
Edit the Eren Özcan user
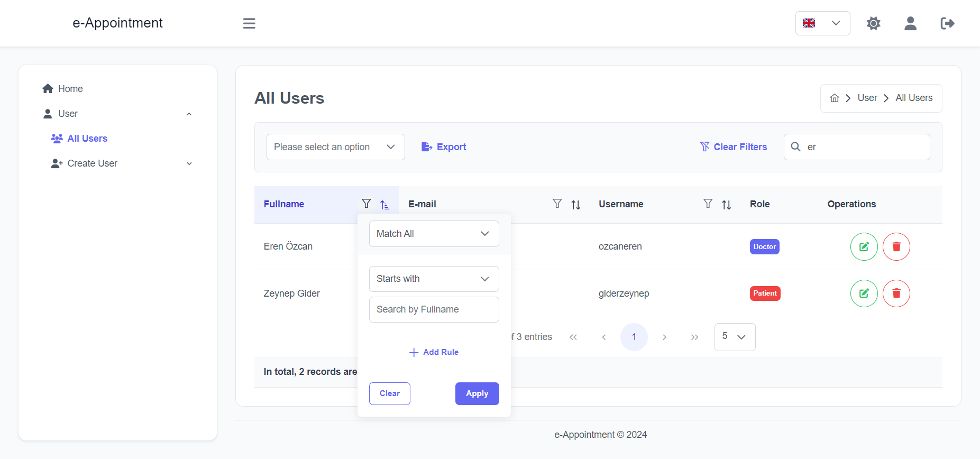[864, 246]
